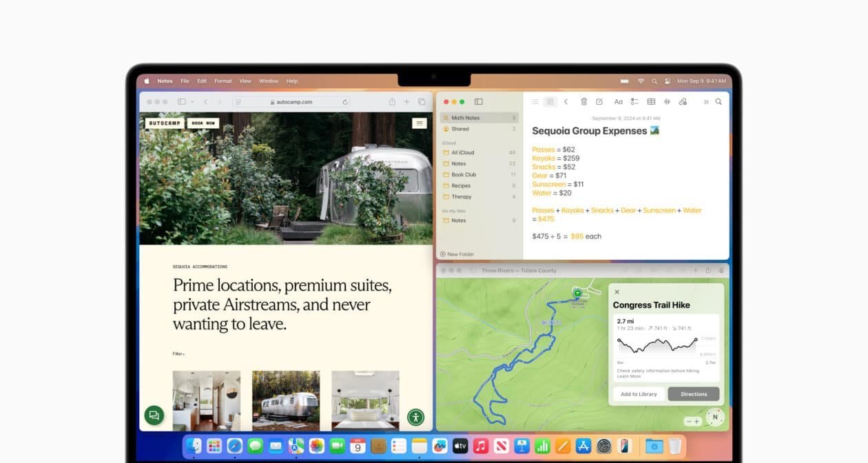
Task: Select the Recipes folder in Notes
Action: click(x=462, y=185)
